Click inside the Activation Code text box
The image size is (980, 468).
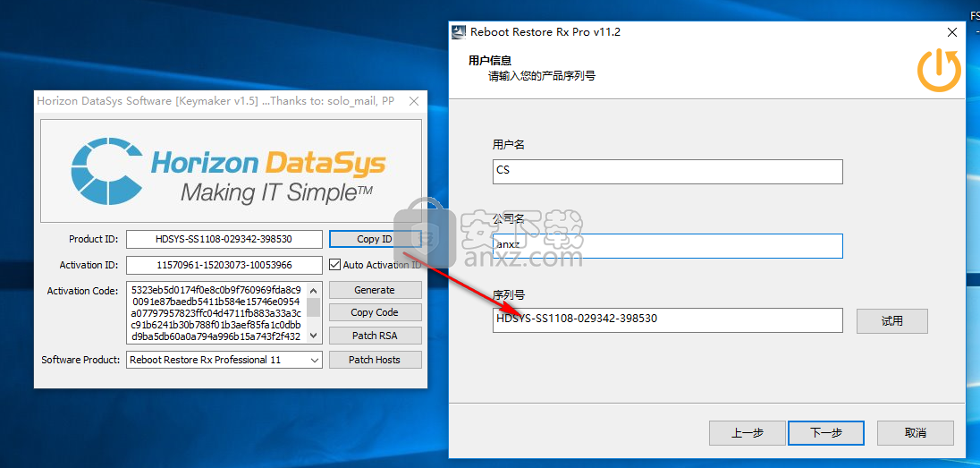point(216,313)
